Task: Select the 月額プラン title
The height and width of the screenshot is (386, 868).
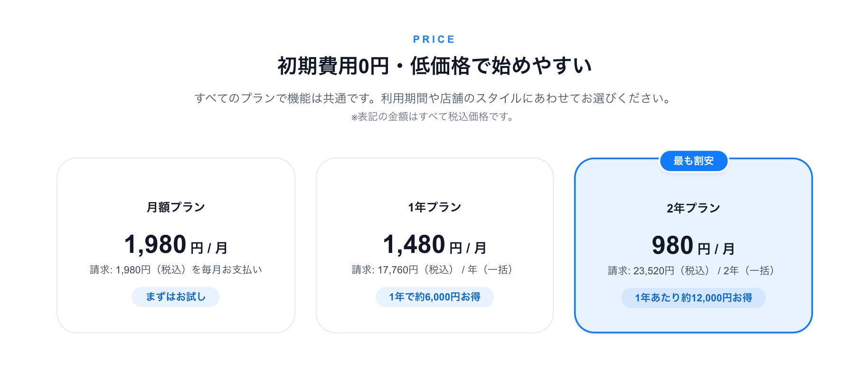Action: tap(176, 207)
